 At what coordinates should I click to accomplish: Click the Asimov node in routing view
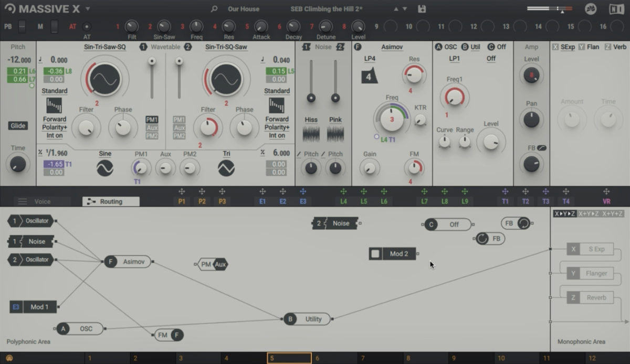tap(128, 261)
